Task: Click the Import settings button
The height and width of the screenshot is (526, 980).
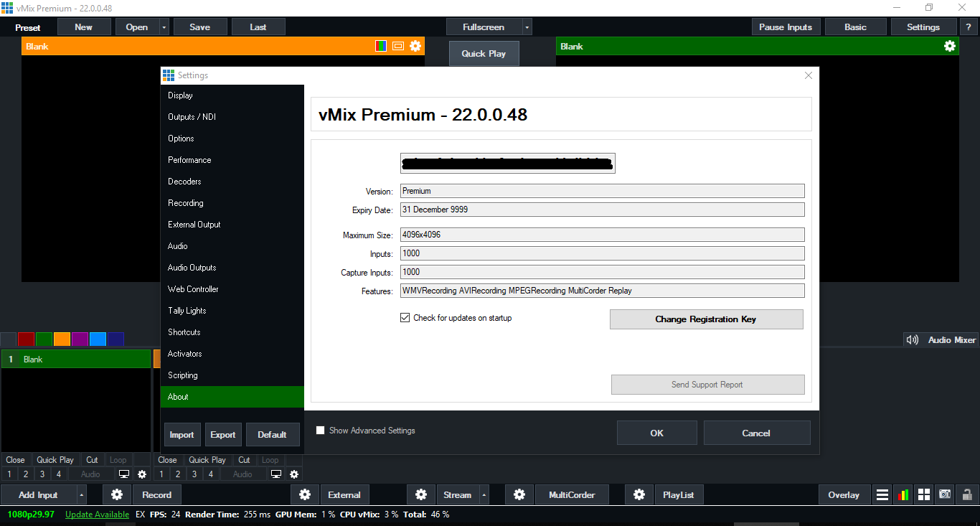Action: (182, 434)
